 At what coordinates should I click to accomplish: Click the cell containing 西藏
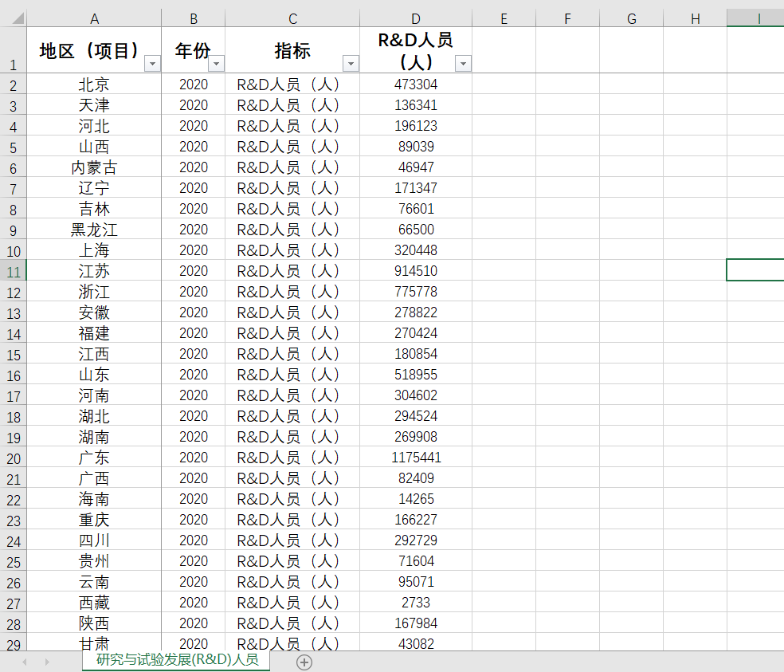tap(94, 603)
